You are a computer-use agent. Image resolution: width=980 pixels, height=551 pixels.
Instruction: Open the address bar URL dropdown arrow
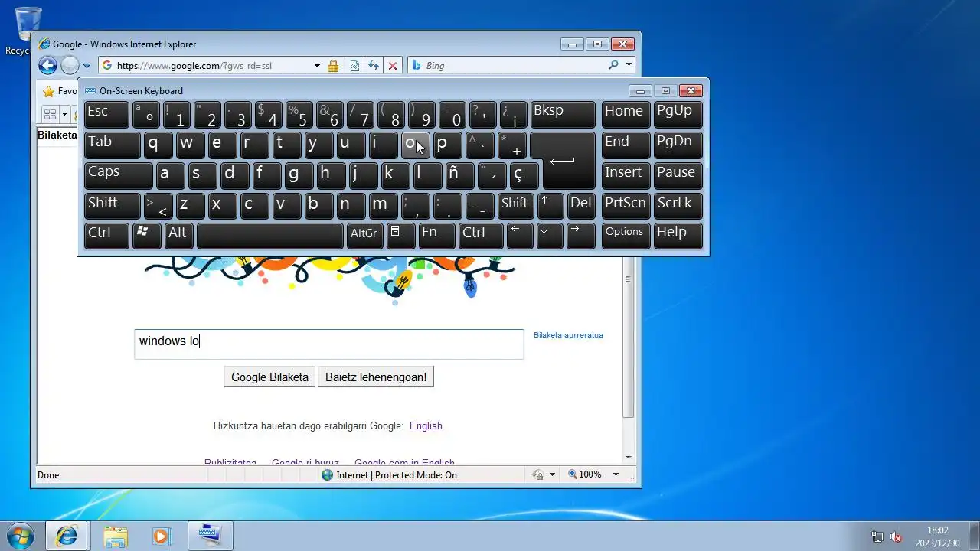317,66
